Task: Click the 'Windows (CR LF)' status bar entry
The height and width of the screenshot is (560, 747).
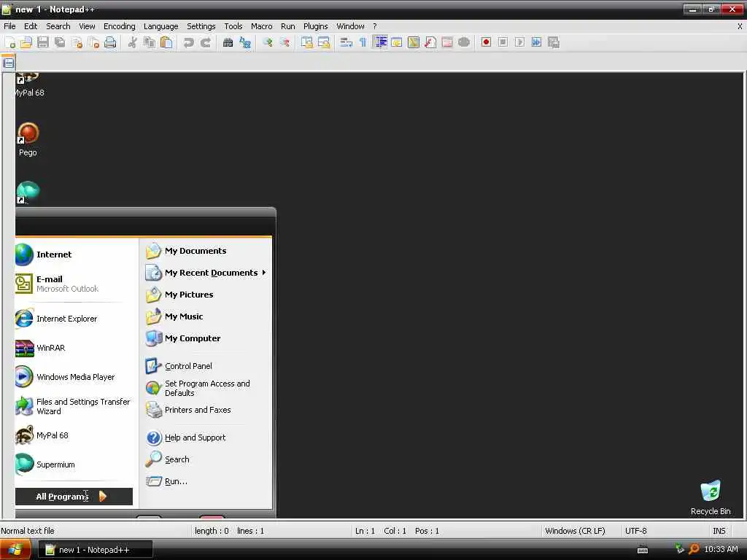Action: pos(575,531)
